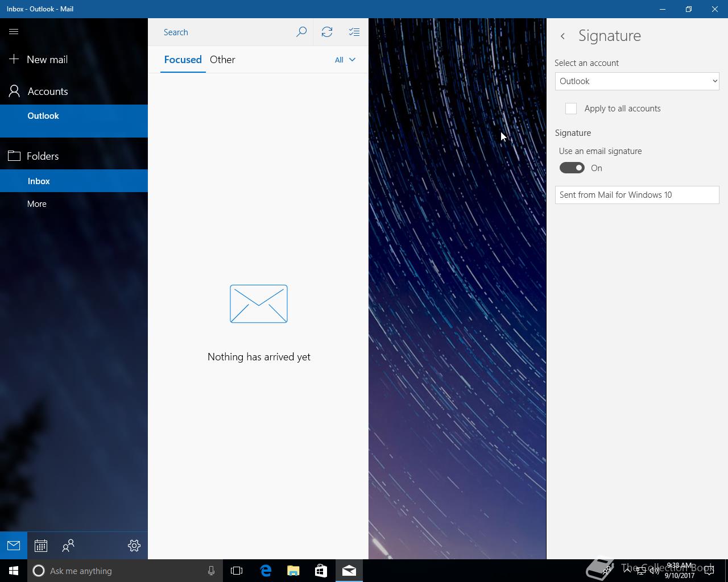Turn off Use an email signature
This screenshot has width=728, height=582.
tap(572, 168)
